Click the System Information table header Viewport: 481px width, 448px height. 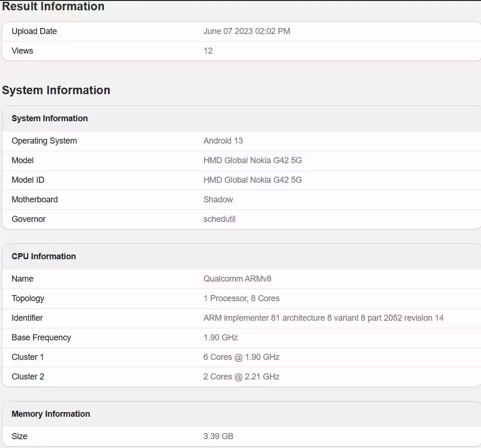coord(50,118)
